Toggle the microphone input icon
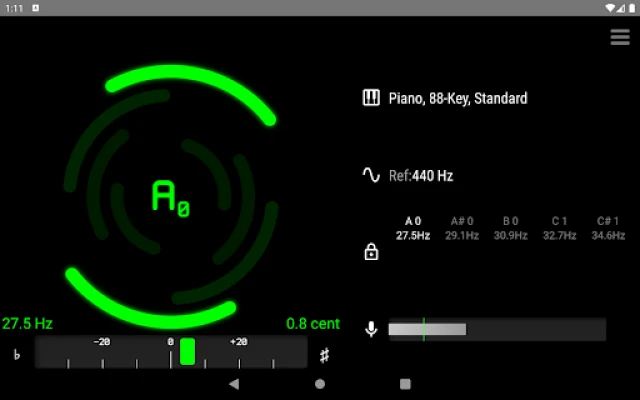This screenshot has height=400, width=640. (371, 329)
